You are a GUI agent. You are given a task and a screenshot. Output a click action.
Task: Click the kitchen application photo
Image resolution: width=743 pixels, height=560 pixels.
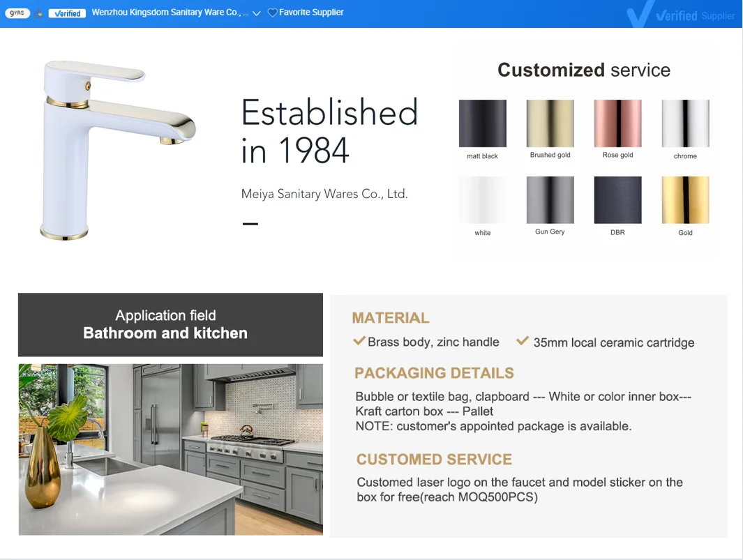click(170, 449)
